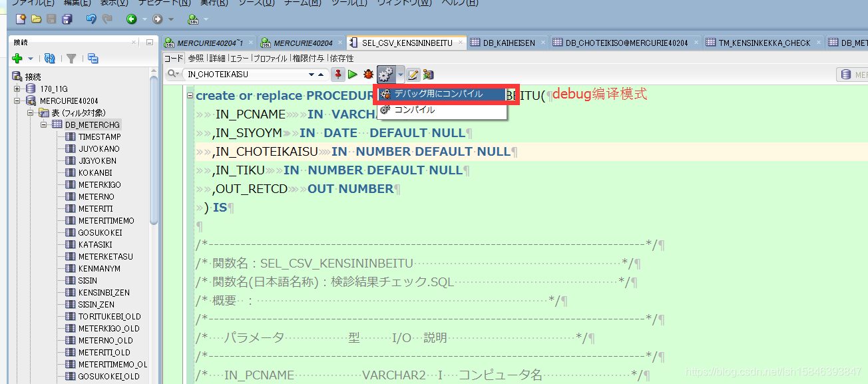The height and width of the screenshot is (384, 868).
Task: Open the compile options dropdown arrow
Action: [400, 74]
